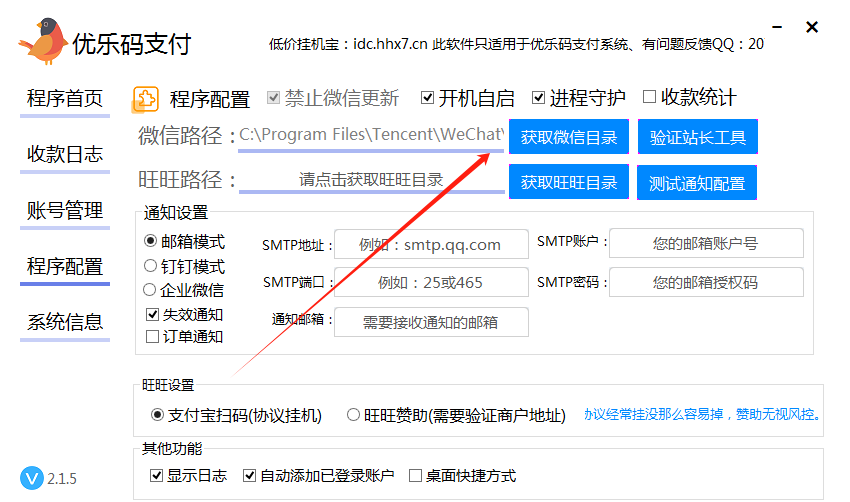This screenshot has height=502, width=850.
Task: Click the puzzle icon beside 程序配置 heading
Action: [145, 99]
